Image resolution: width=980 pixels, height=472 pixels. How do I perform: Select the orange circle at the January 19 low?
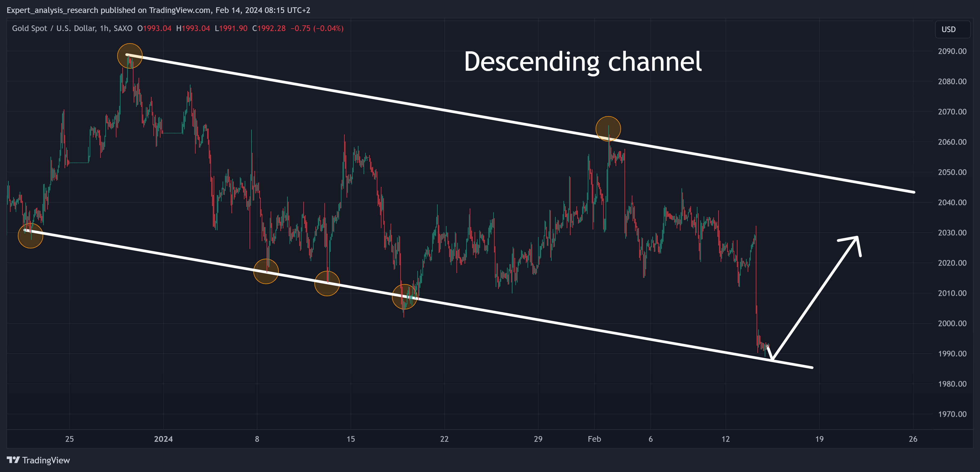tap(404, 297)
